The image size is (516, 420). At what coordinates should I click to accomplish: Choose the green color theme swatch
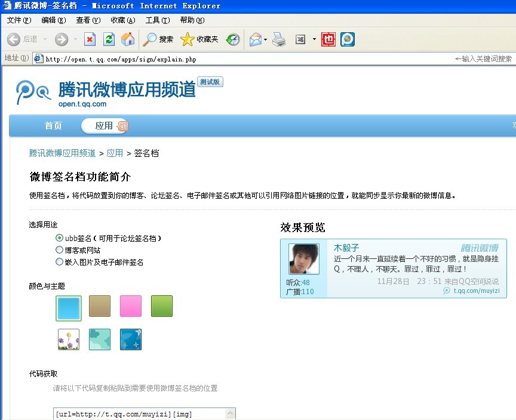[x=162, y=306]
